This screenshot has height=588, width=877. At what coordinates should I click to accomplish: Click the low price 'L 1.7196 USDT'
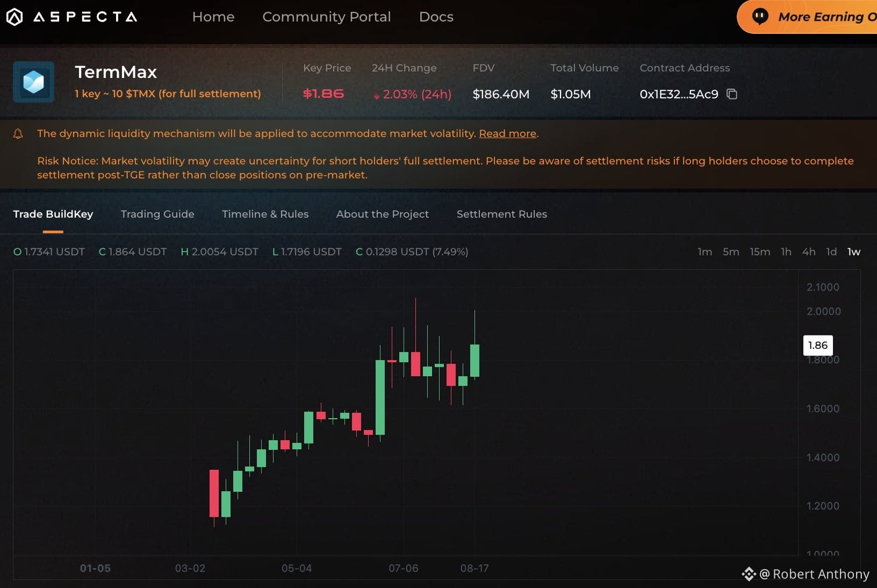tap(307, 252)
